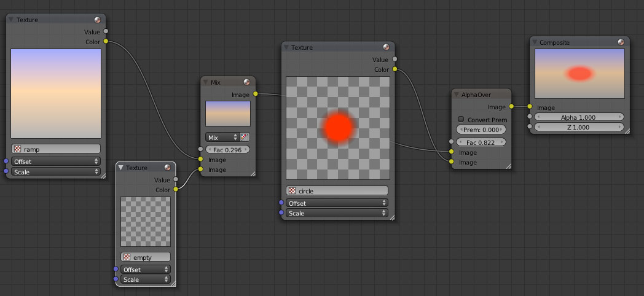Open the Mix blend mode dropdown
Image resolution: width=644 pixels, height=296 pixels.
pos(222,138)
